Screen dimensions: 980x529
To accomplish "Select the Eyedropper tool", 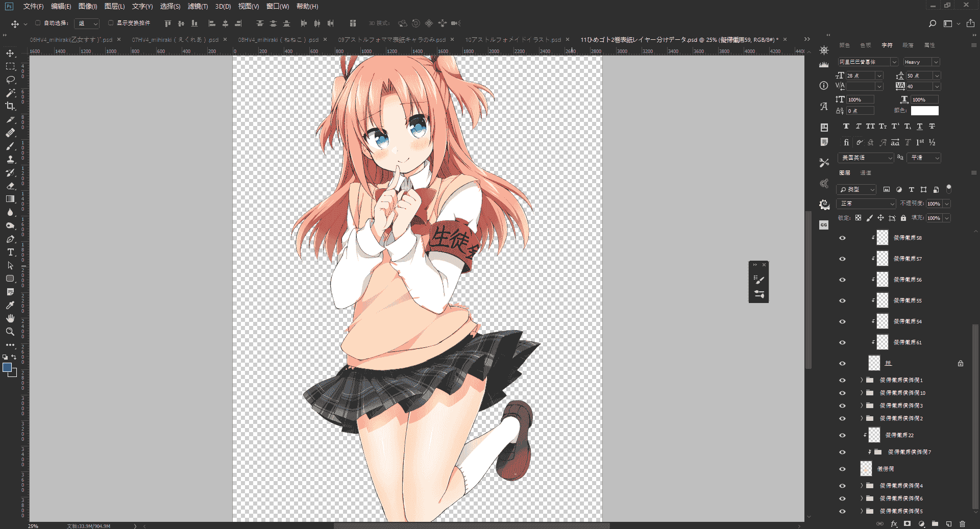I will tap(10, 305).
